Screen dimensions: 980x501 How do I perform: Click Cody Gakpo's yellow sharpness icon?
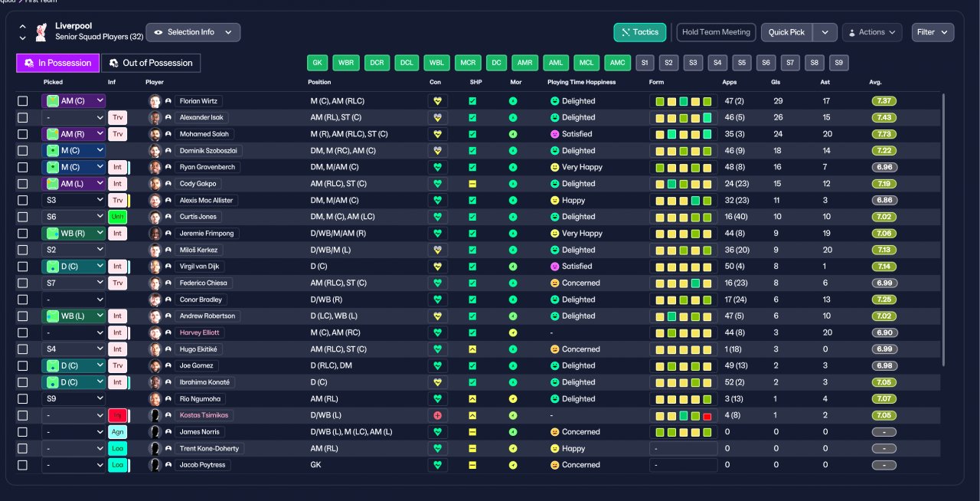(472, 184)
